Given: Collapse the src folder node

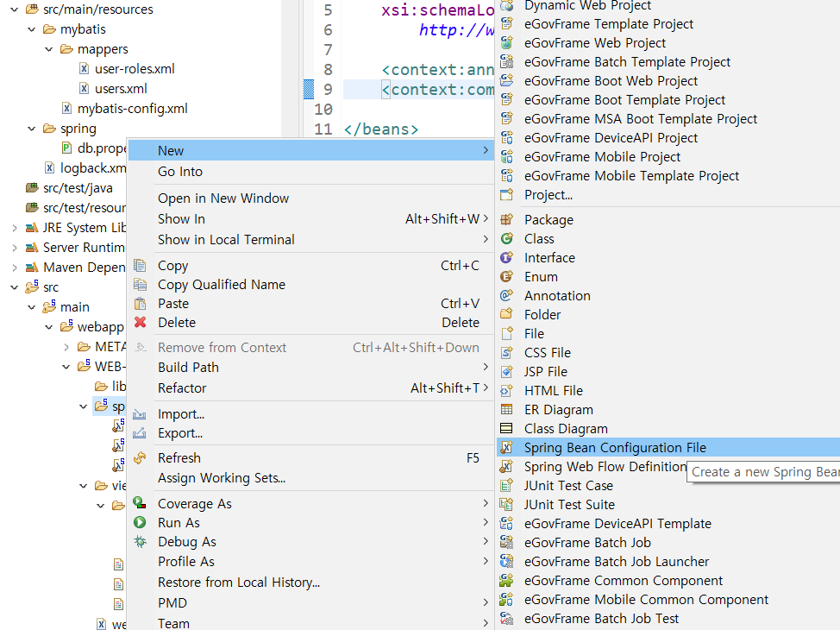Looking at the screenshot, I should (15, 287).
